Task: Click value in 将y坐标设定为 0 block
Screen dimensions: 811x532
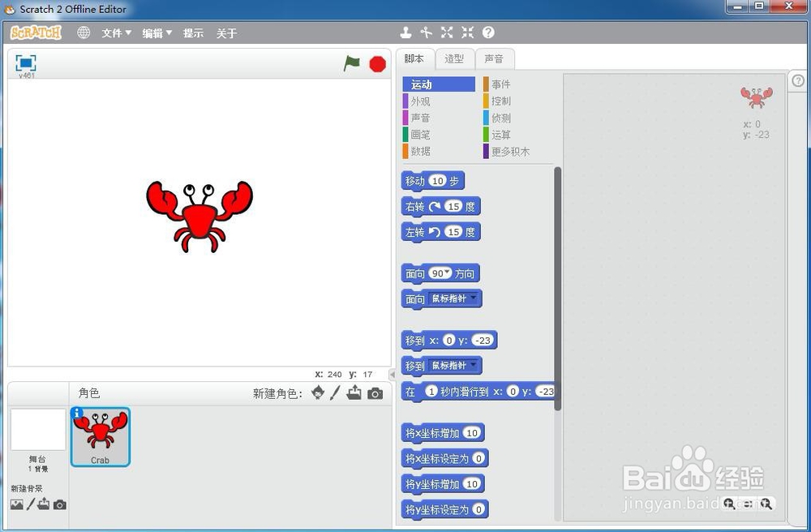Action: 479,509
